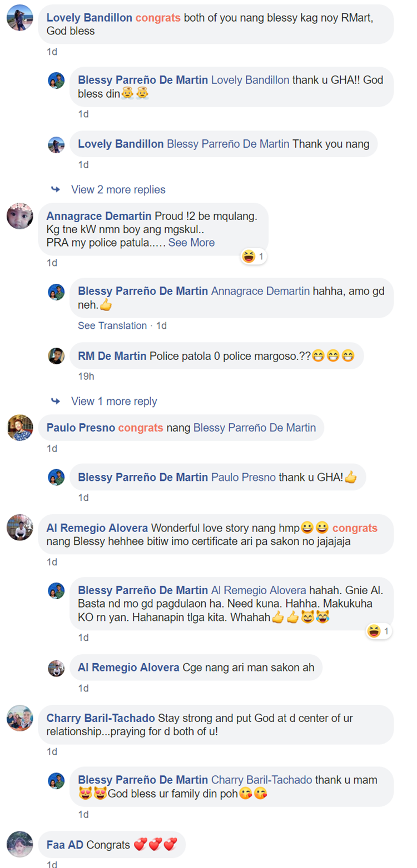Open Paulo Presno's profile avatar

[x=20, y=428]
